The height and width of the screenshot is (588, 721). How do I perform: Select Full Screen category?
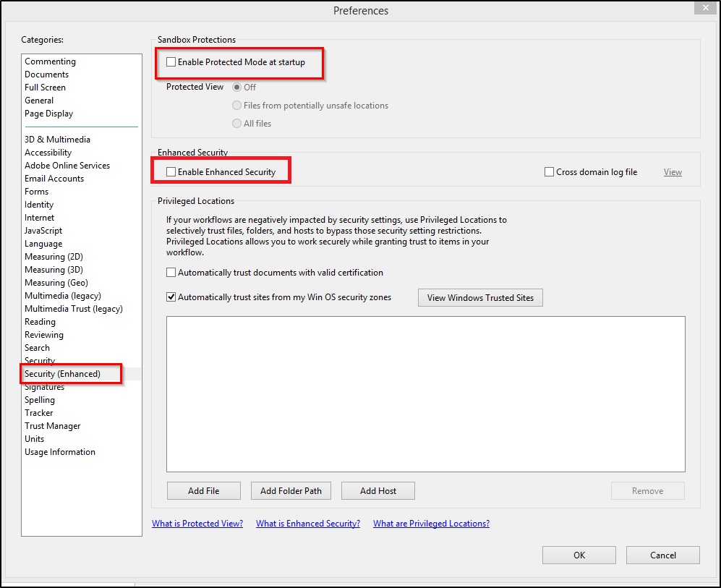(45, 88)
